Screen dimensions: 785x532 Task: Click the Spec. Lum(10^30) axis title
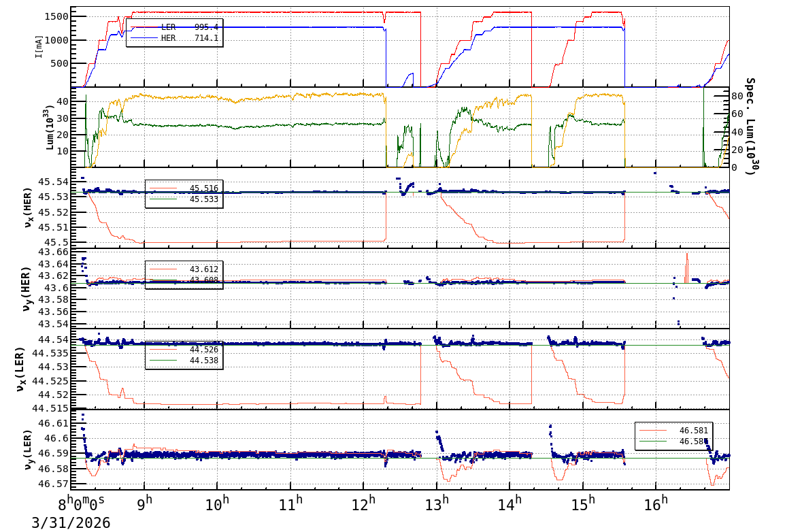(750, 126)
